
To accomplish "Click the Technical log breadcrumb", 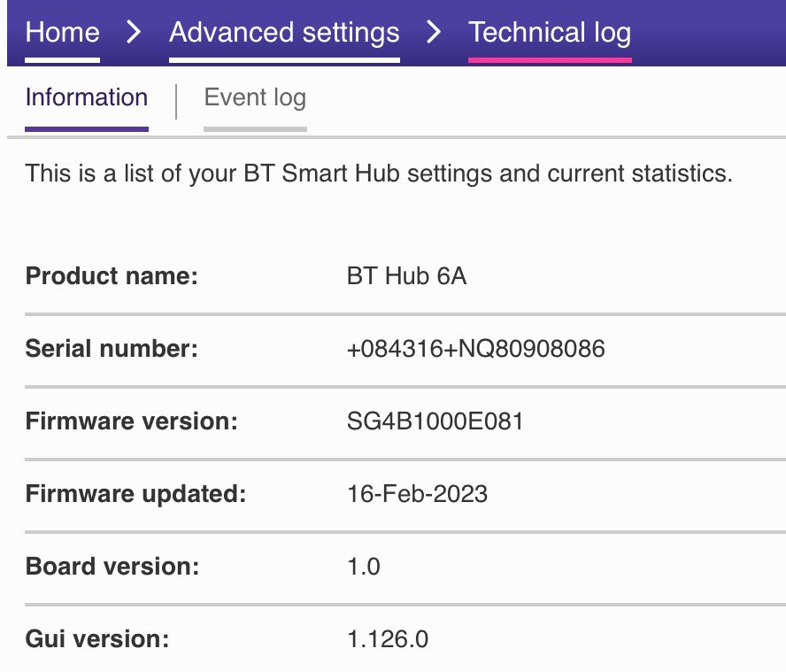I will [550, 33].
